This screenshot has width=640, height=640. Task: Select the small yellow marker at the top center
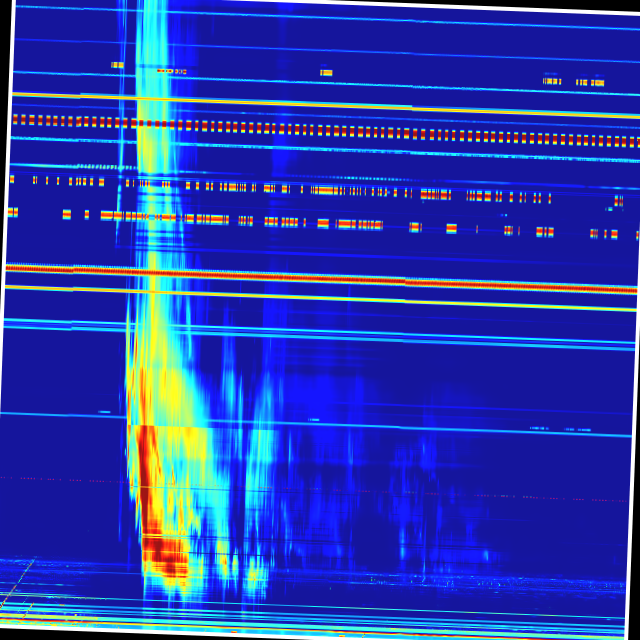(x=325, y=72)
